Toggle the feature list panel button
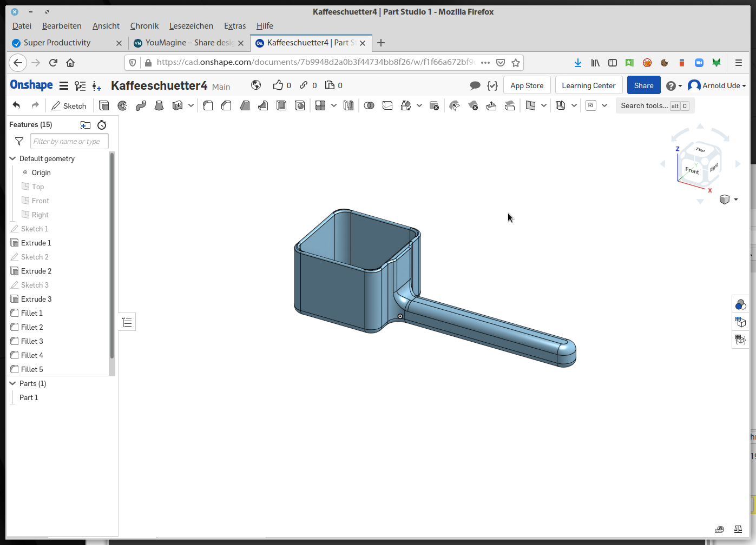This screenshot has width=756, height=545. 127,322
